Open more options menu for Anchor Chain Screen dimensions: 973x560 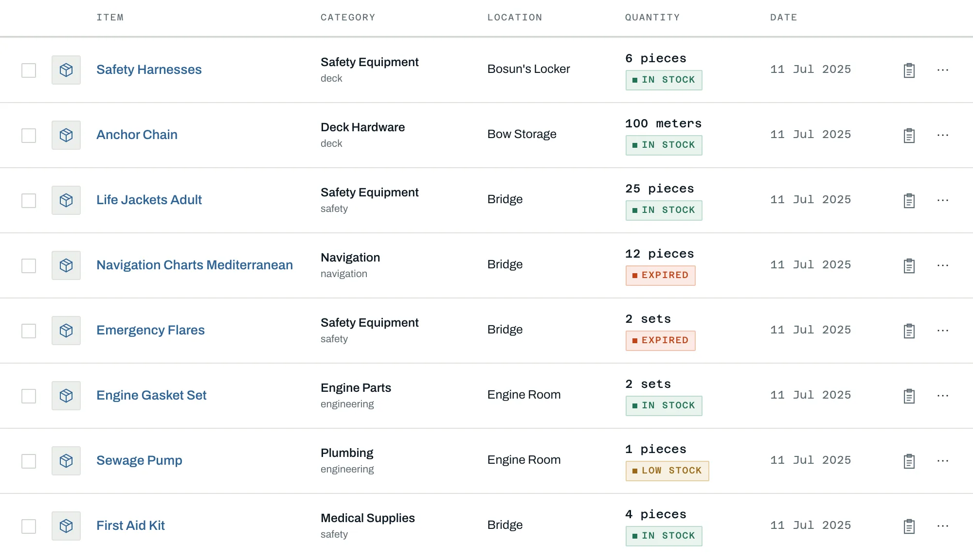coord(943,135)
